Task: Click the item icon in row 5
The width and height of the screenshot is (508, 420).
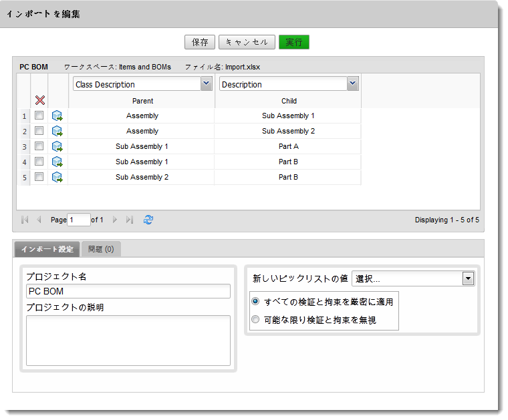Action: (57, 177)
